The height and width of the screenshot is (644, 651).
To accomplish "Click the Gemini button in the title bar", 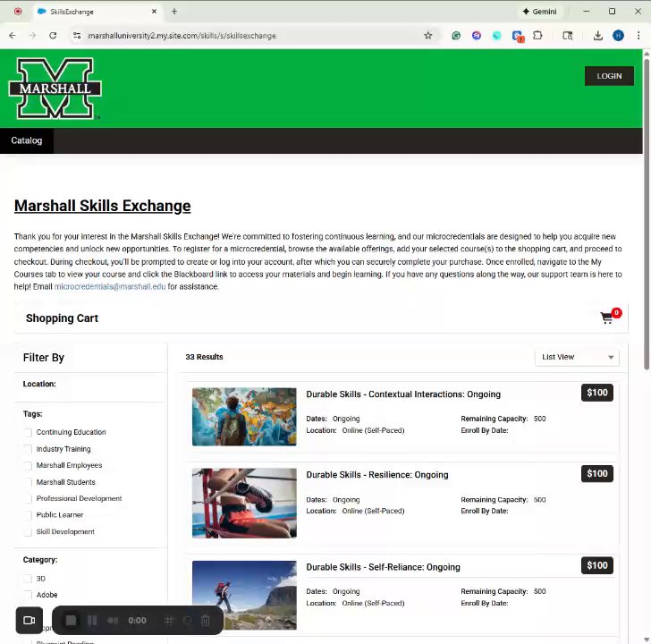I will (x=539, y=12).
